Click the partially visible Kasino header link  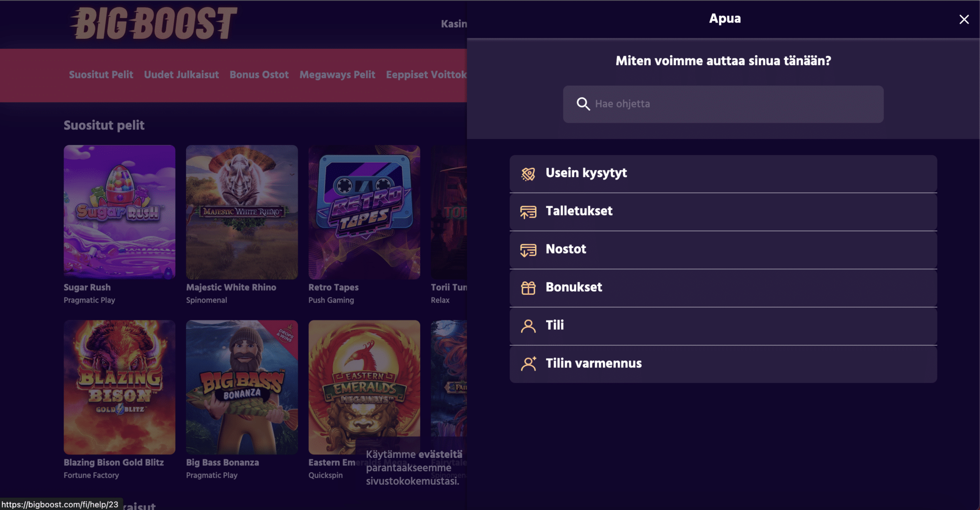click(x=454, y=24)
